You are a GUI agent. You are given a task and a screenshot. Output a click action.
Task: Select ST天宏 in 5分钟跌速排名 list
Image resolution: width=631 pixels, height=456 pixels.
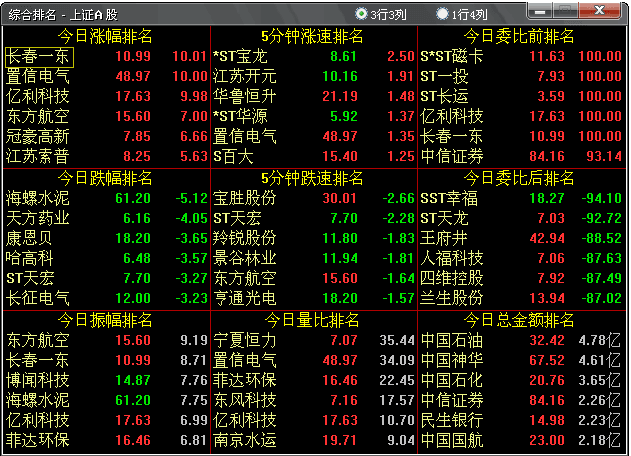click(313, 218)
